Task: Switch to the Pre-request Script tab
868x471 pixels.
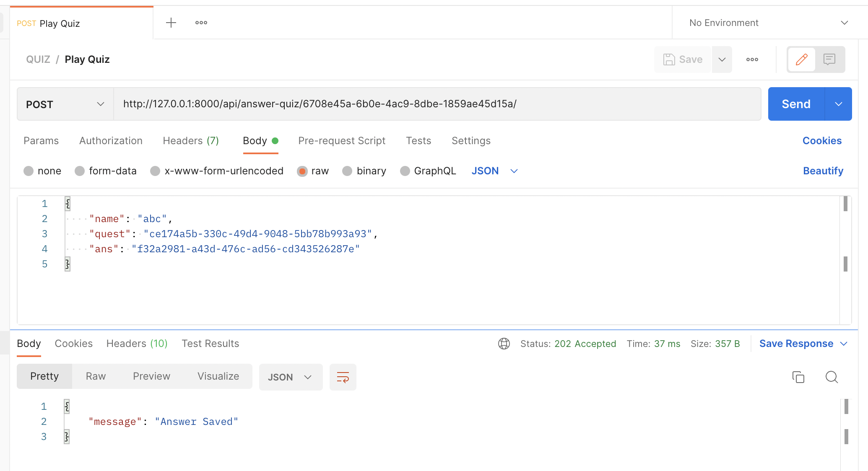Action: point(341,141)
